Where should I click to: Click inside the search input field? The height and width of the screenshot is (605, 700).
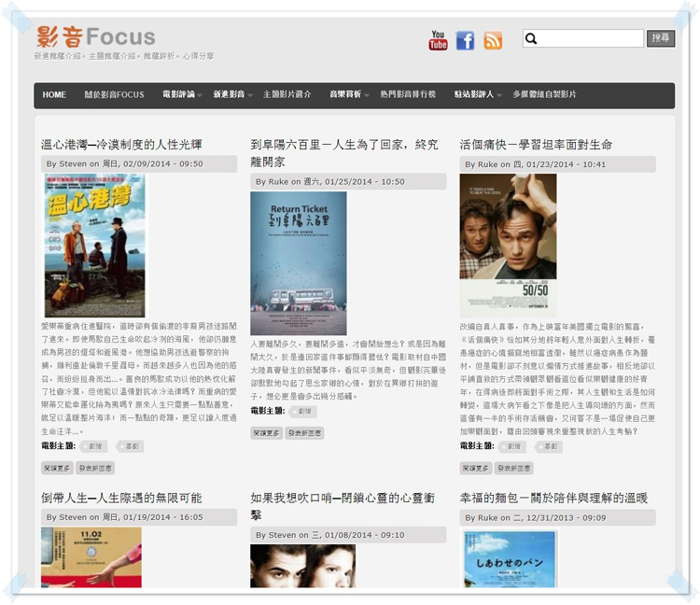pyautogui.click(x=583, y=38)
